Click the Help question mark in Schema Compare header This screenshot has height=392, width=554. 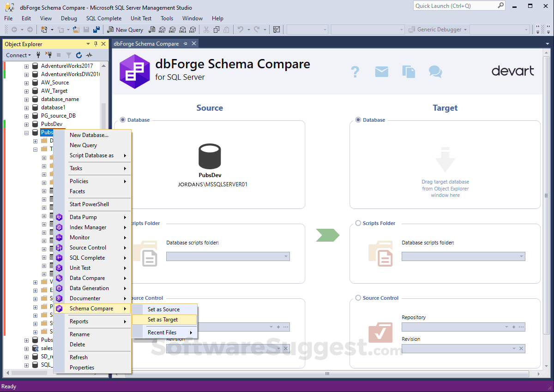pos(355,71)
